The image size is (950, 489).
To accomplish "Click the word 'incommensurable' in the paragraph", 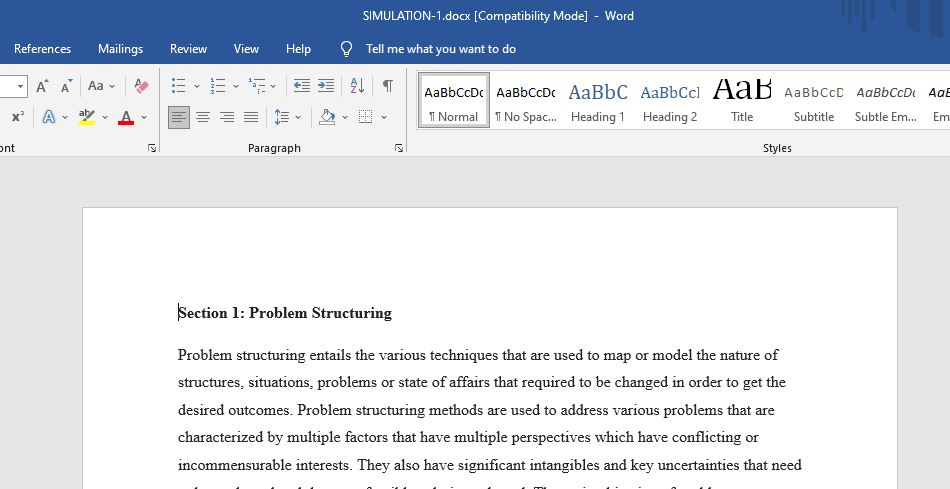I will pyautogui.click(x=235, y=465).
